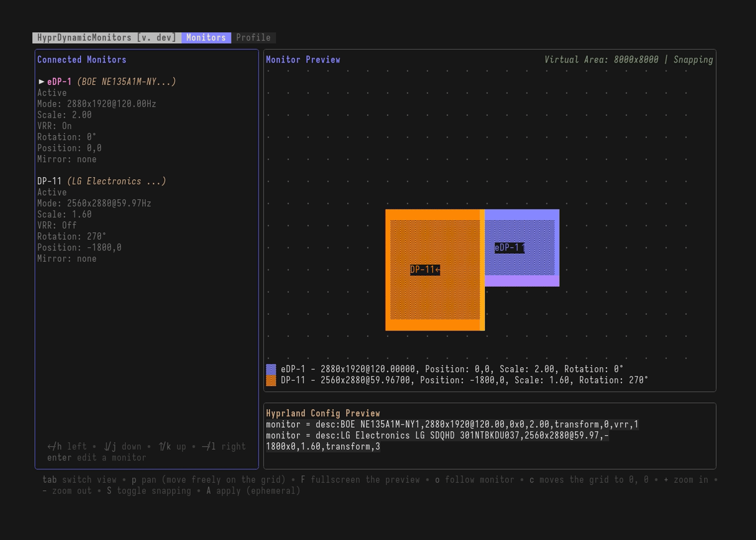Select the eDP-1 monitor entry

[58, 81]
